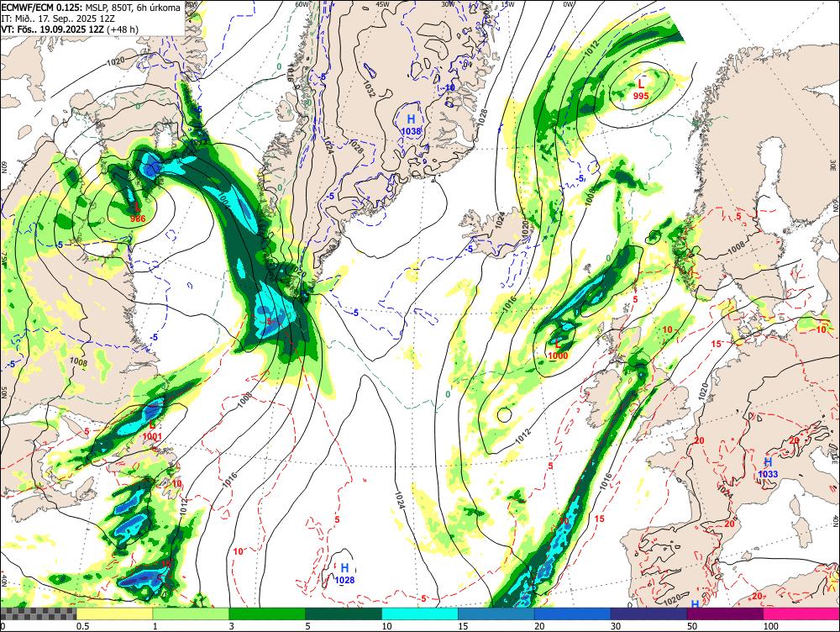Select the medium green 3–5 legend swatch
840x632 pixels.
[267, 614]
